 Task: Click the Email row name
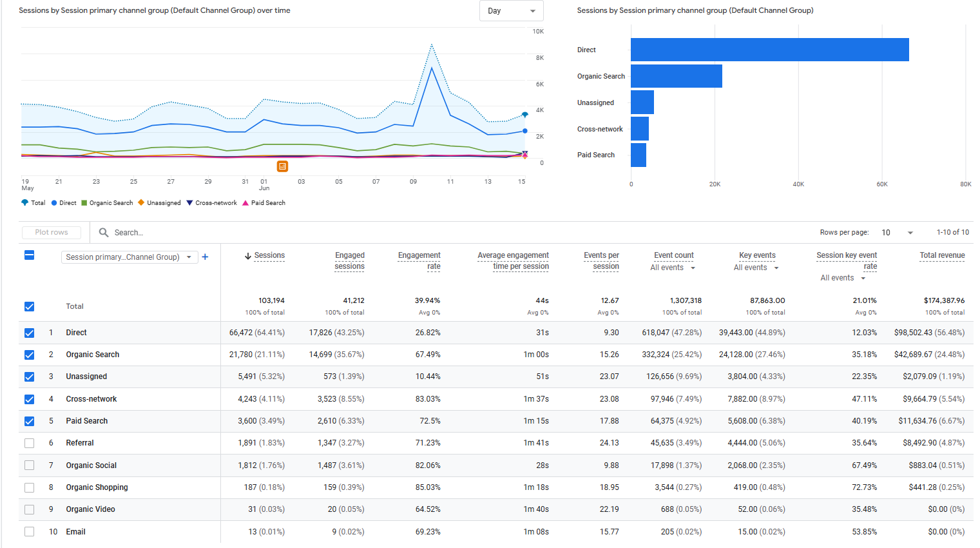76,532
